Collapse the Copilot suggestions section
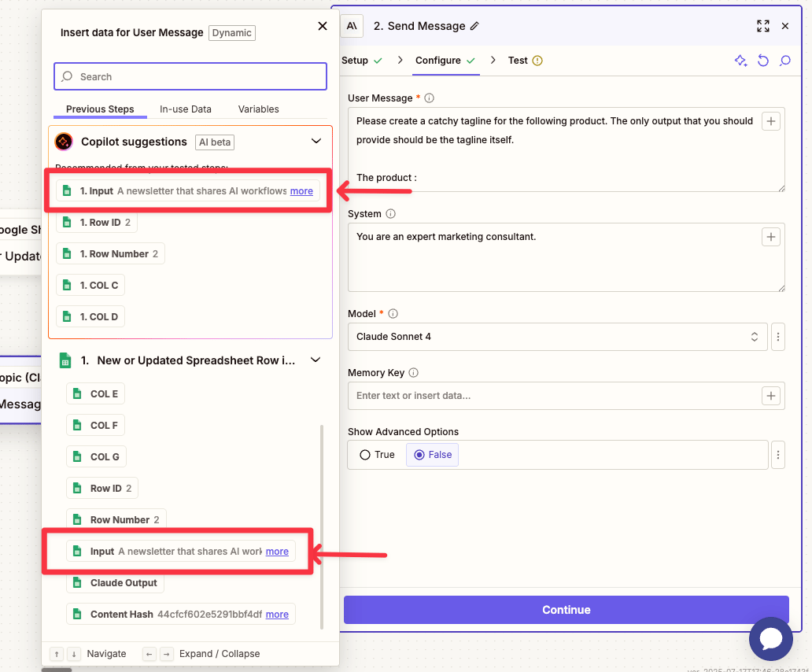The height and width of the screenshot is (672, 812). (316, 141)
